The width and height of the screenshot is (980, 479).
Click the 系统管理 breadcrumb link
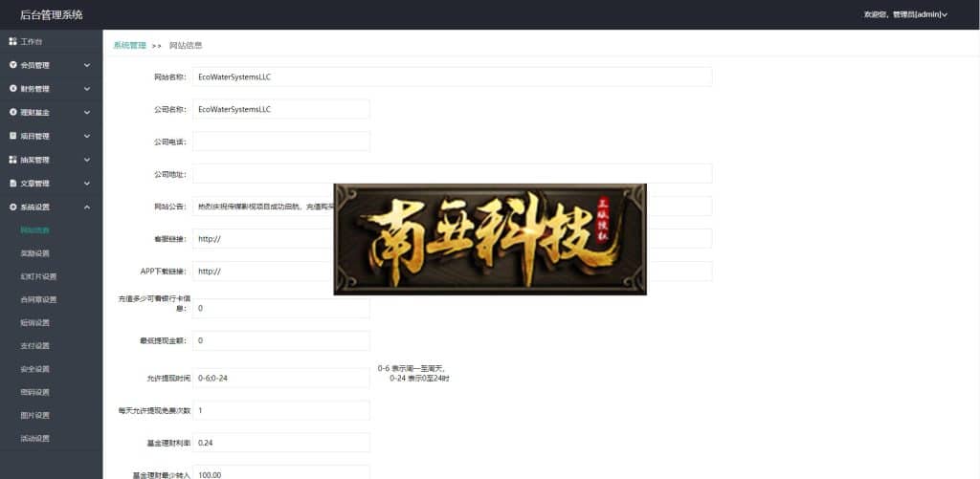tap(129, 45)
